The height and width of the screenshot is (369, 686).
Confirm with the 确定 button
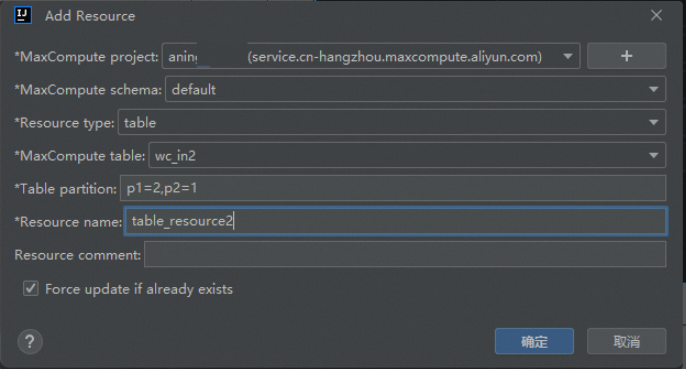(534, 341)
